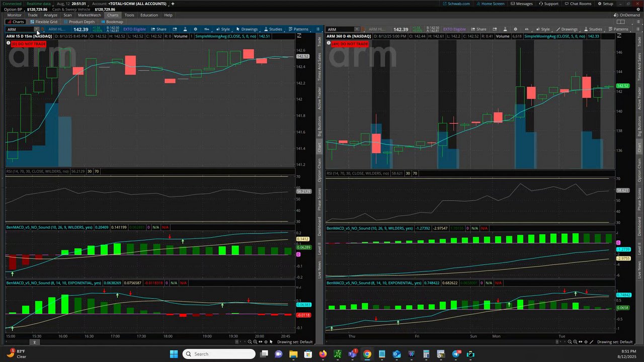Viewport: 644px width, 362px height.
Task: Open the Windows Start menu
Action: 174,354
